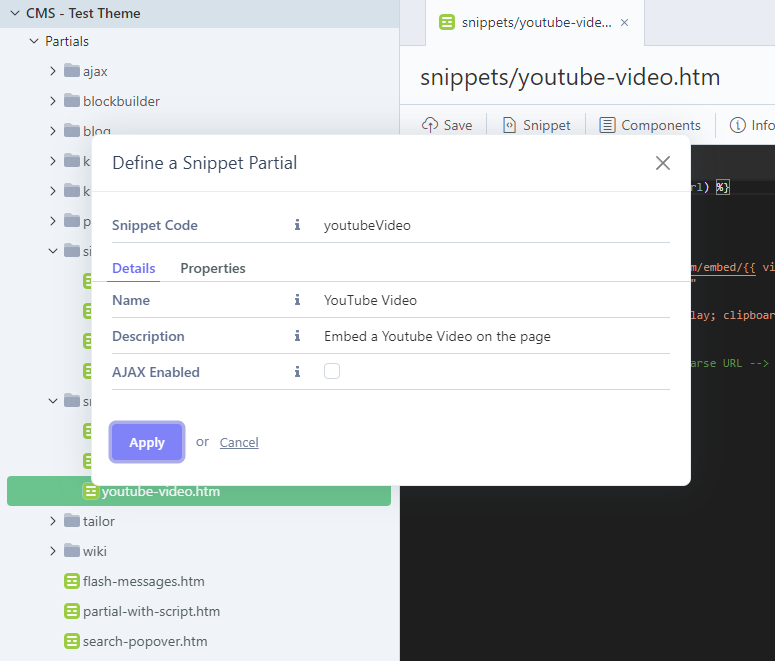Click the info icon beside AJAX Enabled
775x661 pixels.
(x=297, y=372)
